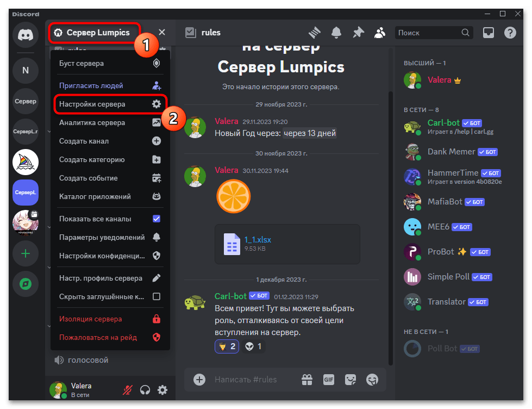
Task: Open the gift icon in message bar
Action: pyautogui.click(x=307, y=380)
